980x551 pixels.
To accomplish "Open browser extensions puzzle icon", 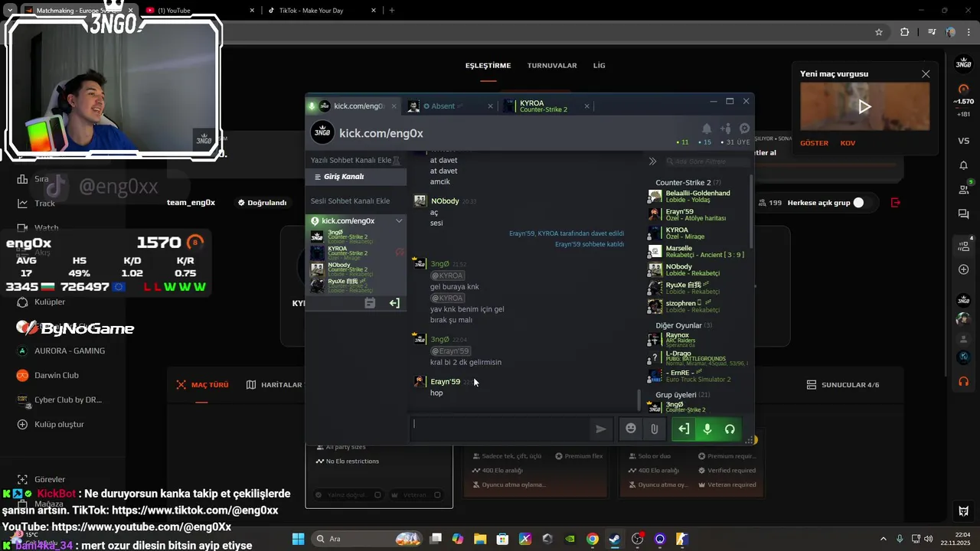I will coord(905,32).
